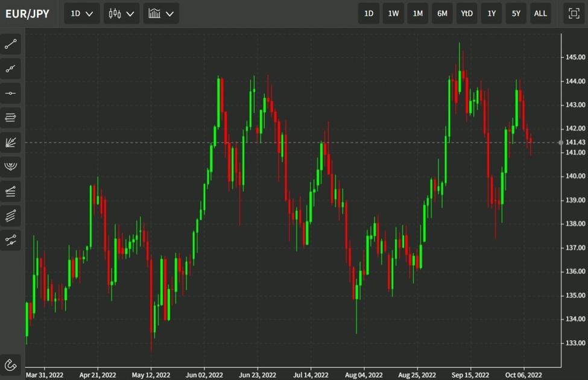Choose the Ray drawing tool
This screenshot has height=380, width=588.
(10, 68)
